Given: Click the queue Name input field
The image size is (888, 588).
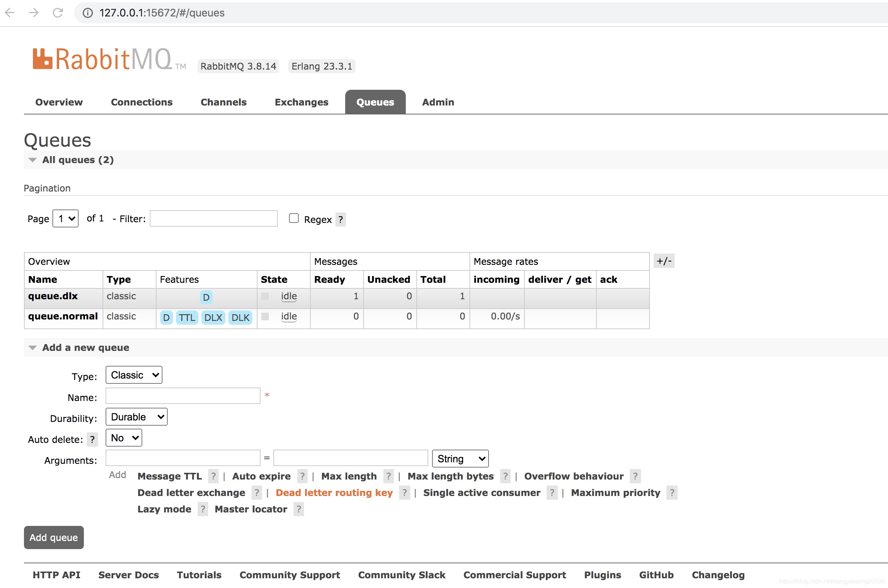Looking at the screenshot, I should [183, 396].
